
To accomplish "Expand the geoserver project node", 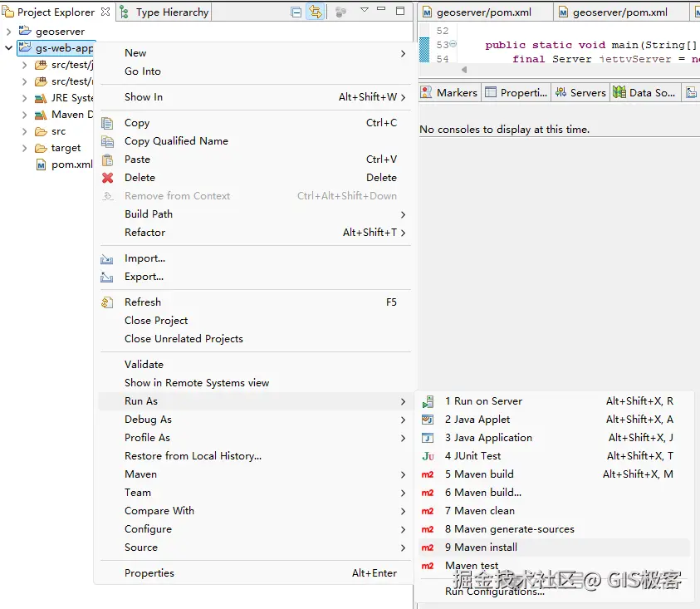I will pyautogui.click(x=8, y=32).
